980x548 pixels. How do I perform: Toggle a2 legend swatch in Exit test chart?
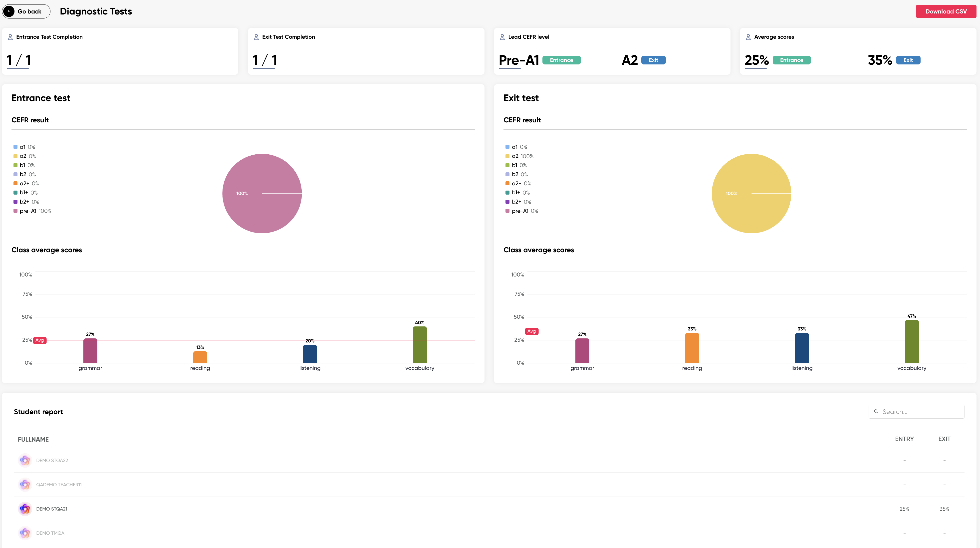point(507,156)
